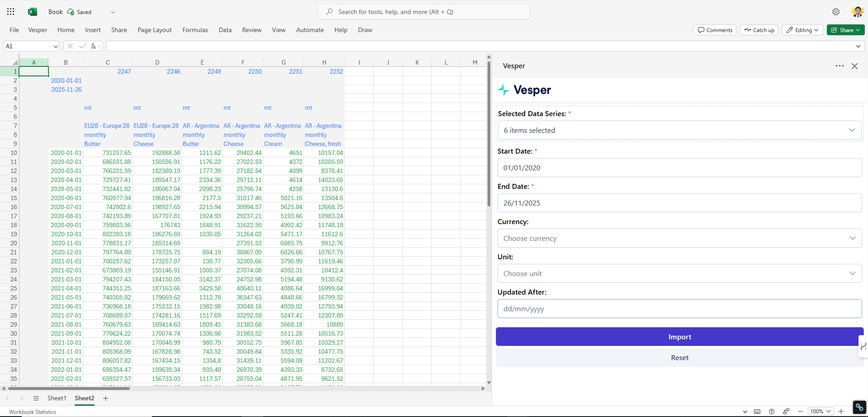Open the Selected Data Series dropdown
The image size is (868, 417).
point(679,130)
